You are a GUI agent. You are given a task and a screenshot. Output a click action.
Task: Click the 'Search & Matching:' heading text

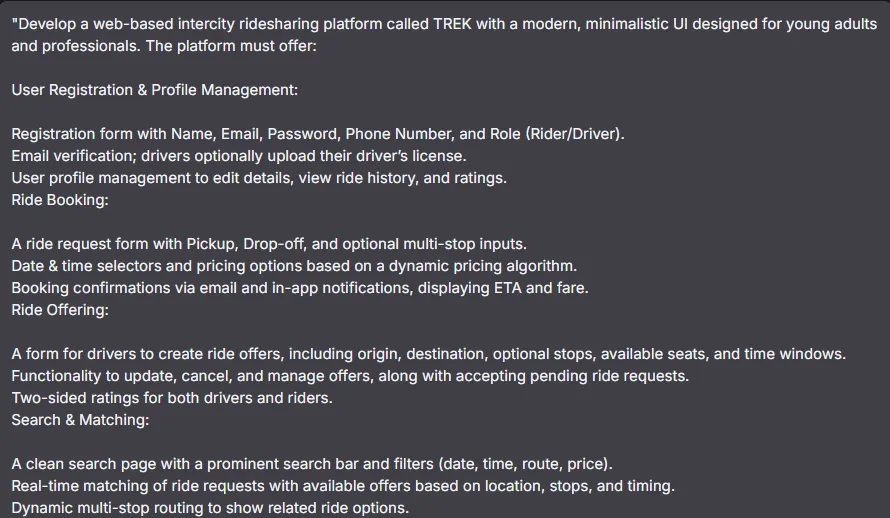pos(80,420)
